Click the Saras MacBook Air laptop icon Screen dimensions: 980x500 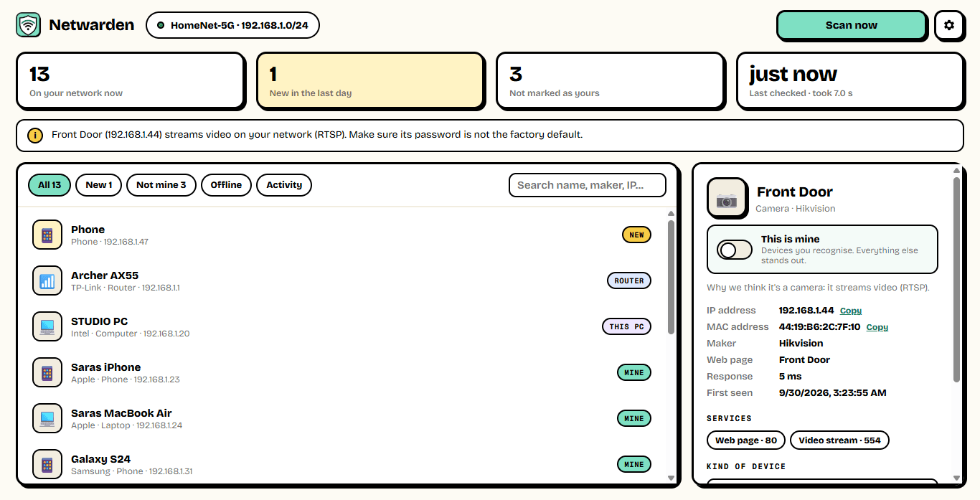[47, 418]
